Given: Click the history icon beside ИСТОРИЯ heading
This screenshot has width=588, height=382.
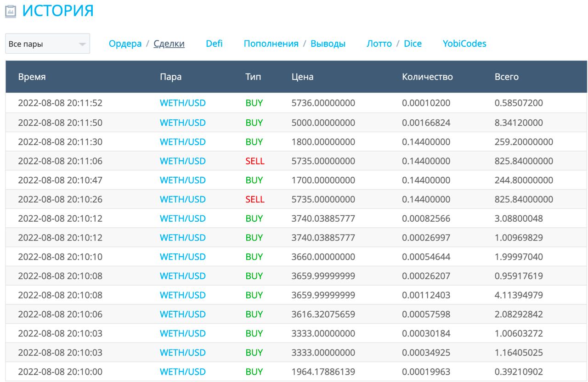Looking at the screenshot, I should point(11,12).
